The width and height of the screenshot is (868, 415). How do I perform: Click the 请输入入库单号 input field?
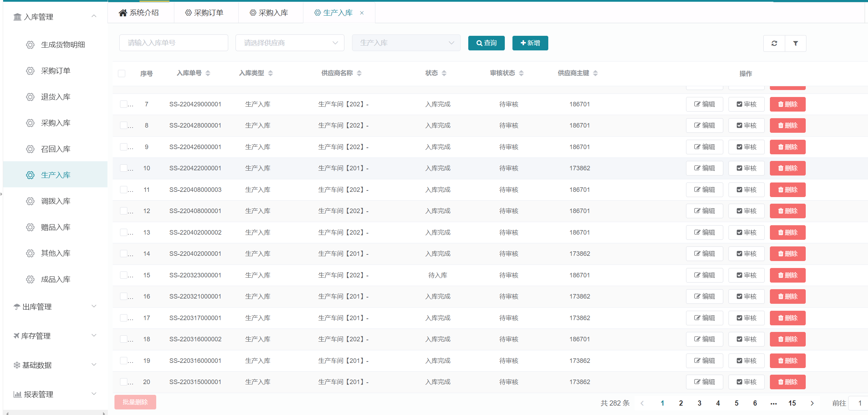(174, 43)
